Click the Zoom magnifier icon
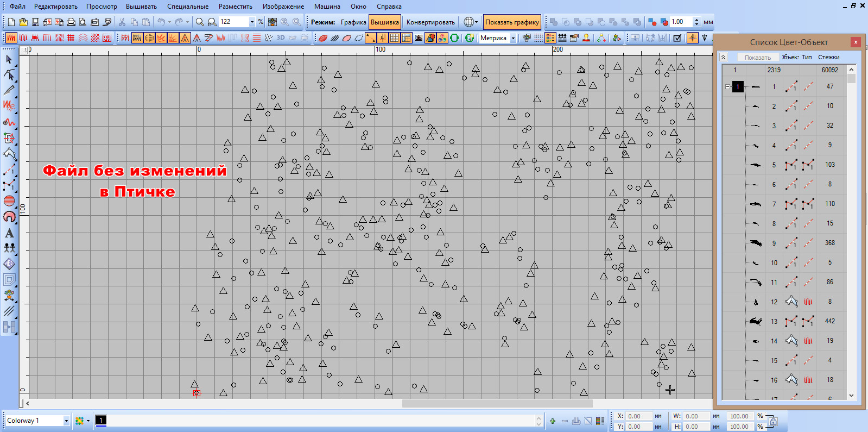The image size is (868, 432). click(200, 22)
